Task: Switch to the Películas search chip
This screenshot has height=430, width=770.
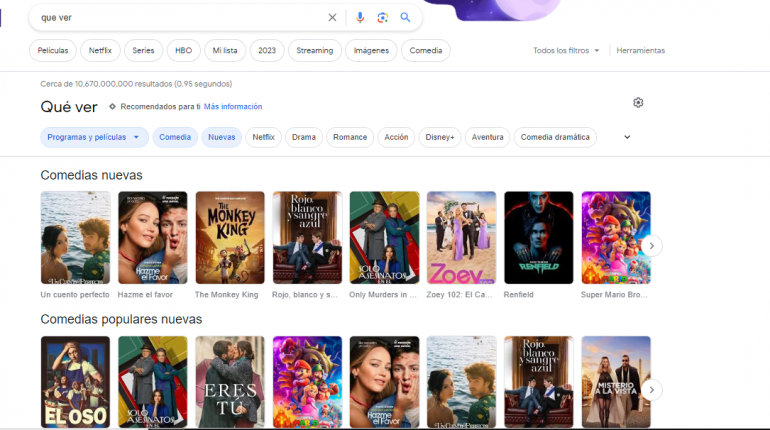Action: coord(53,50)
